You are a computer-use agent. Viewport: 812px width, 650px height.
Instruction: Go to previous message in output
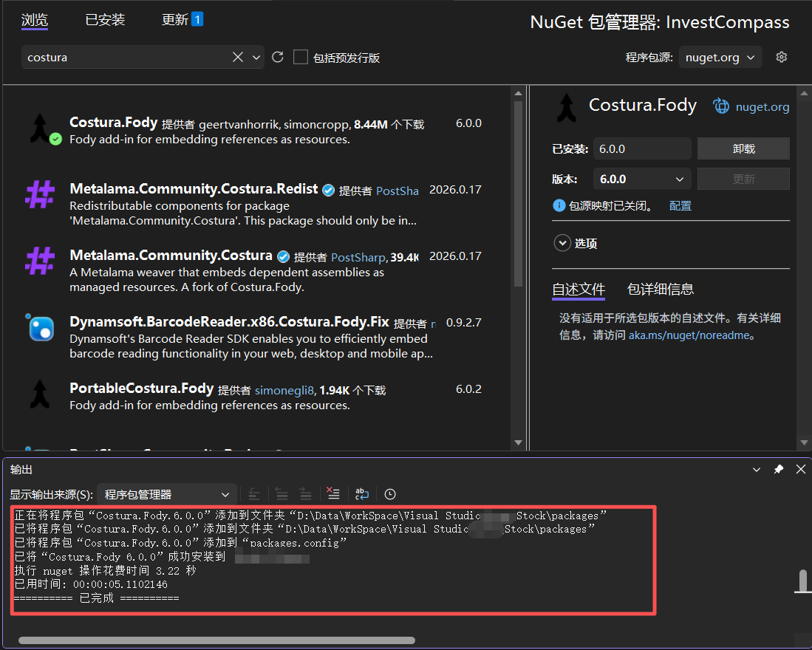tap(282, 494)
